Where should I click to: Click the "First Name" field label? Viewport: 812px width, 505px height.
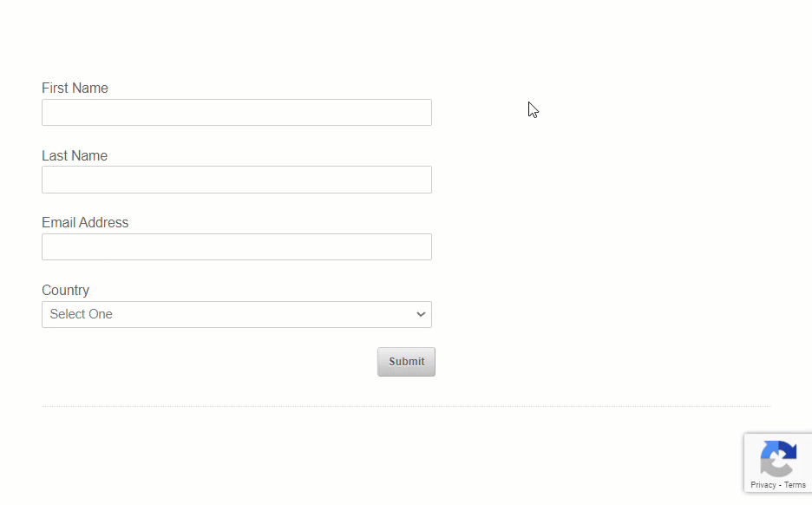[75, 88]
